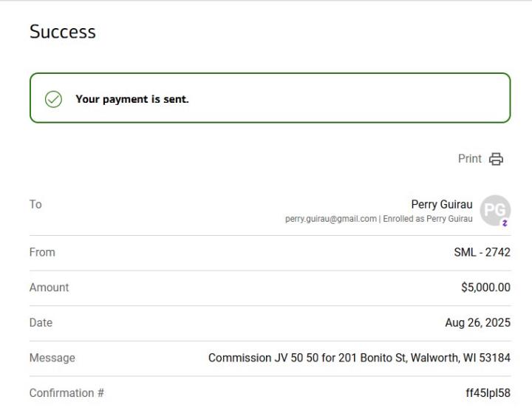
Task: Click the SML - 2742 account value
Action: point(482,252)
